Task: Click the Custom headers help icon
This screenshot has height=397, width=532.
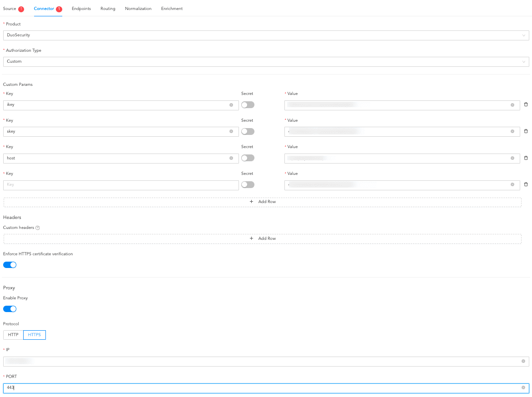Action: (38, 228)
